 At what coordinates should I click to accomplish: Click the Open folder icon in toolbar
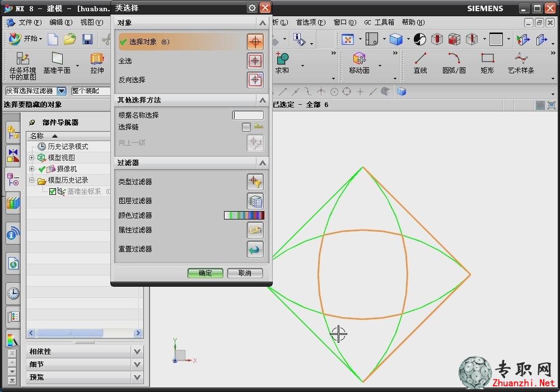coord(70,39)
